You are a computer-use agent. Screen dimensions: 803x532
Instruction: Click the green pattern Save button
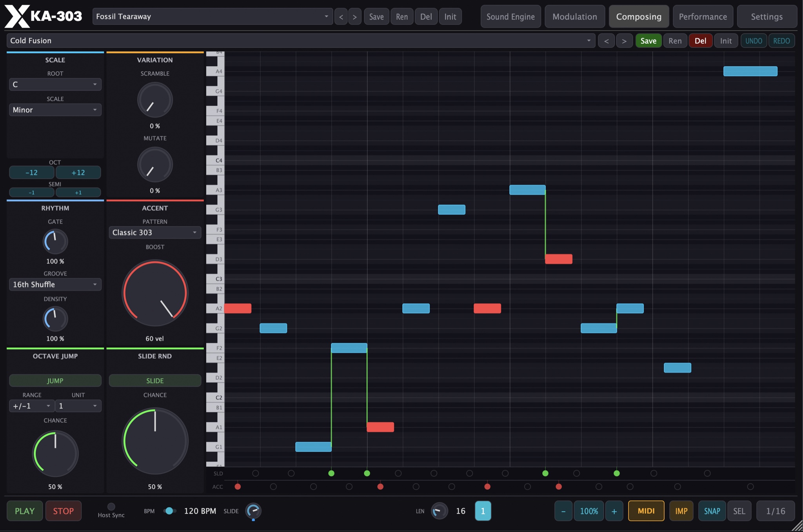pos(649,41)
